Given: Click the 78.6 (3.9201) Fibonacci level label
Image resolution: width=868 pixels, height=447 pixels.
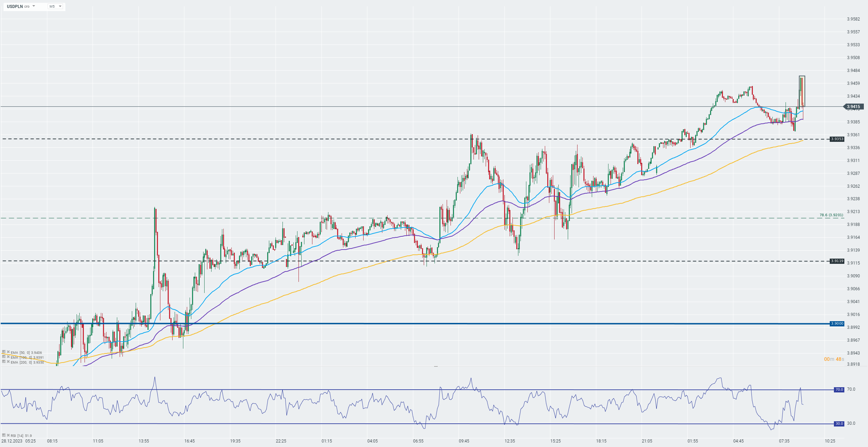Looking at the screenshot, I should click(831, 215).
